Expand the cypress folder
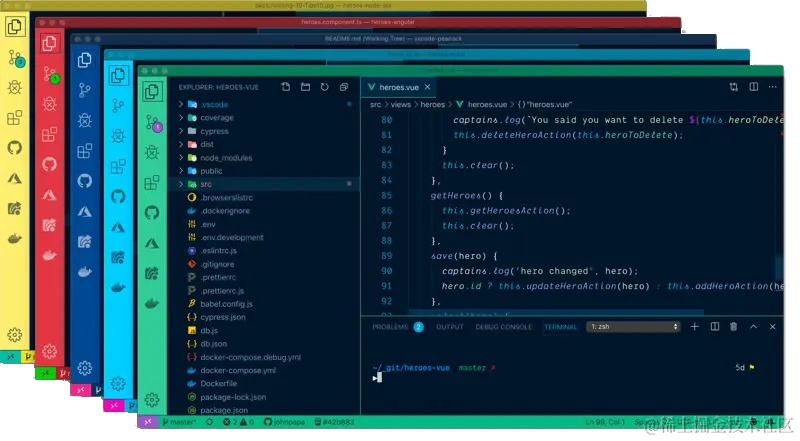 tap(215, 131)
